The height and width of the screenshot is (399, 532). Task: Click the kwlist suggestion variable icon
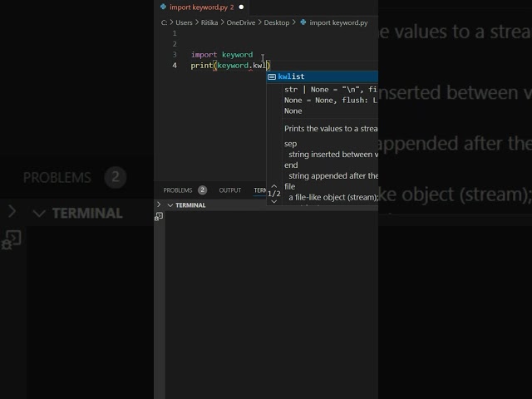[272, 77]
